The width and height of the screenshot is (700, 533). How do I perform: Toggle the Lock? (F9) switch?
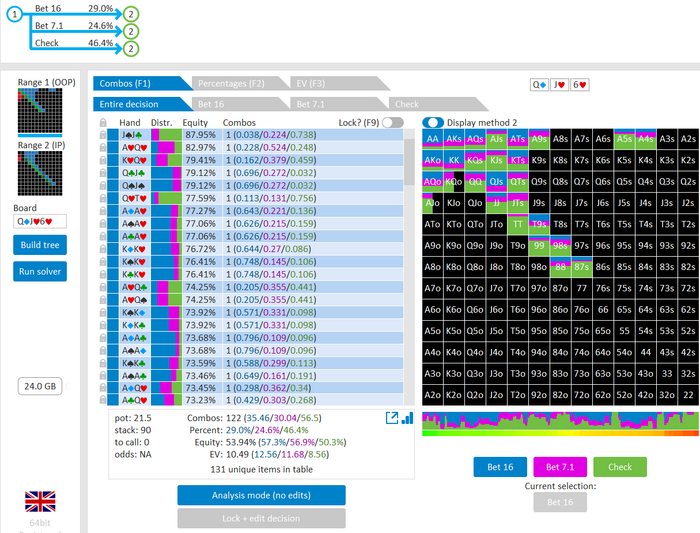(x=393, y=122)
